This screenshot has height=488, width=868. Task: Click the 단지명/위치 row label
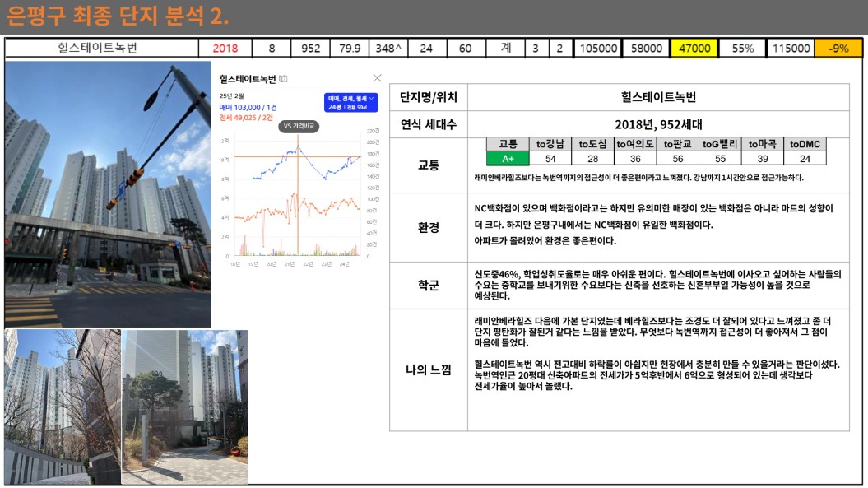tap(429, 97)
